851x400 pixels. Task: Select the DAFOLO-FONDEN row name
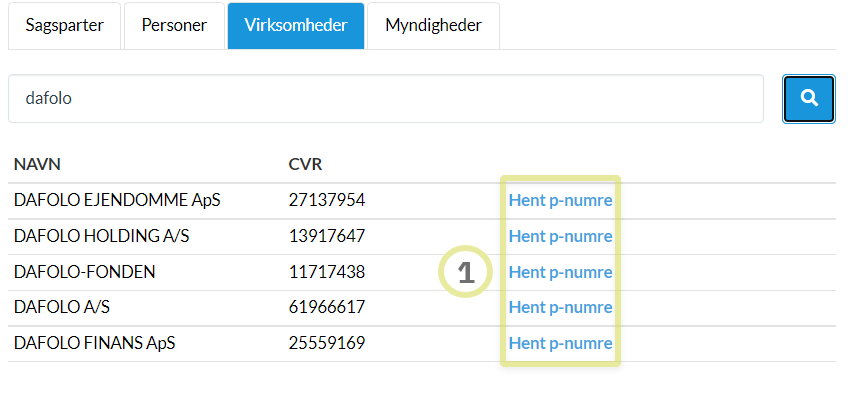(85, 272)
